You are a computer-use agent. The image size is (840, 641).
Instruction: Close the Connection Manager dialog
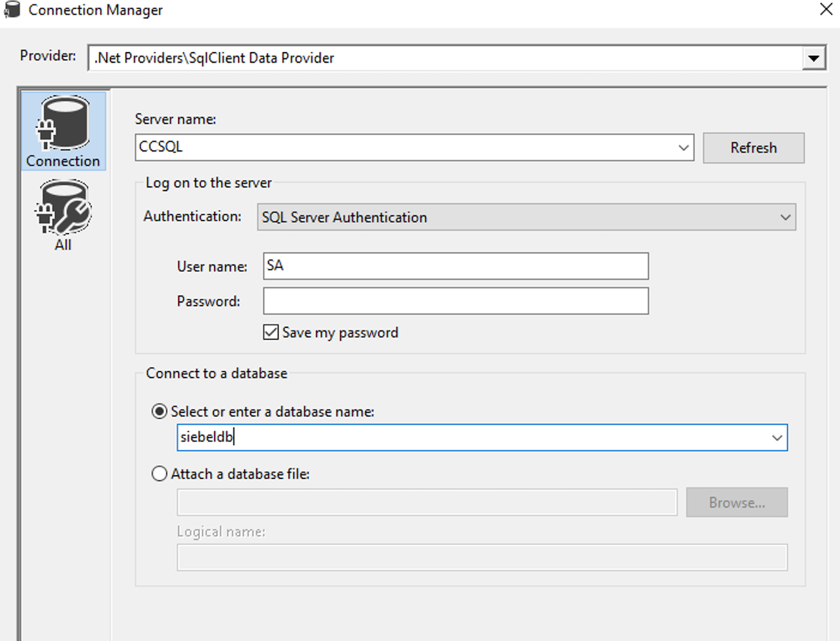[825, 10]
